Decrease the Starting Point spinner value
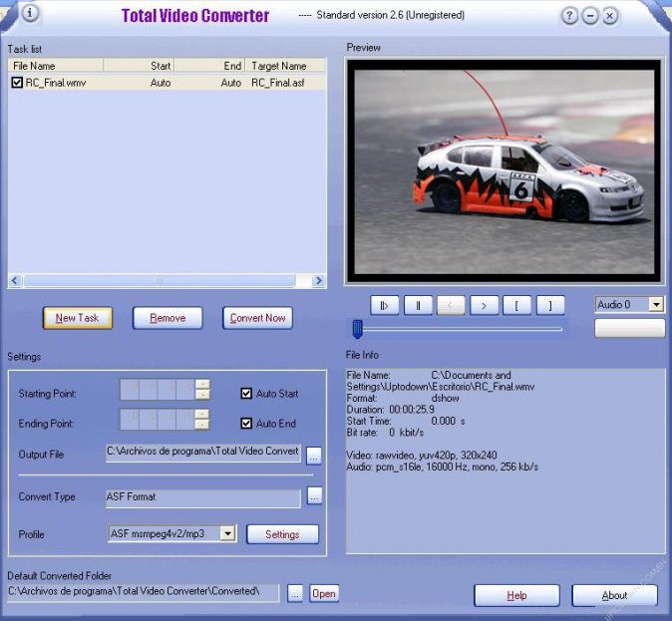This screenshot has width=672, height=621. [202, 395]
